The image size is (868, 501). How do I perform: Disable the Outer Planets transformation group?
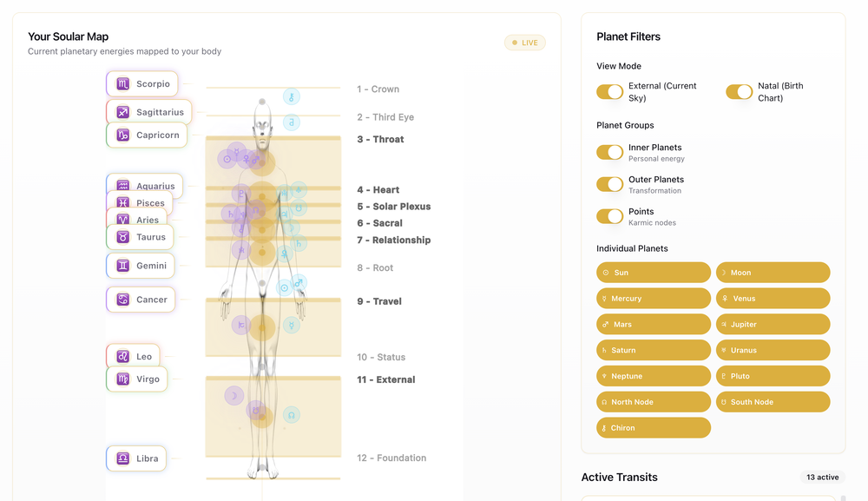pos(610,183)
